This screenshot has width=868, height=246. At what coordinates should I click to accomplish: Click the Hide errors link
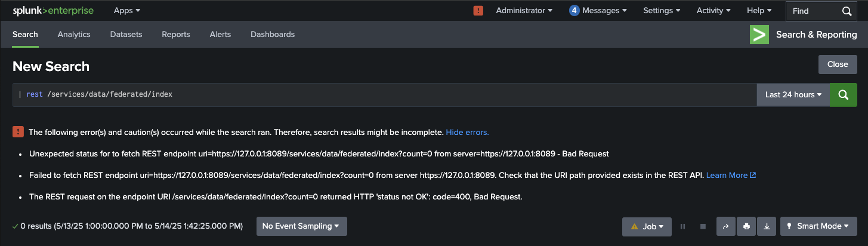pos(467,132)
